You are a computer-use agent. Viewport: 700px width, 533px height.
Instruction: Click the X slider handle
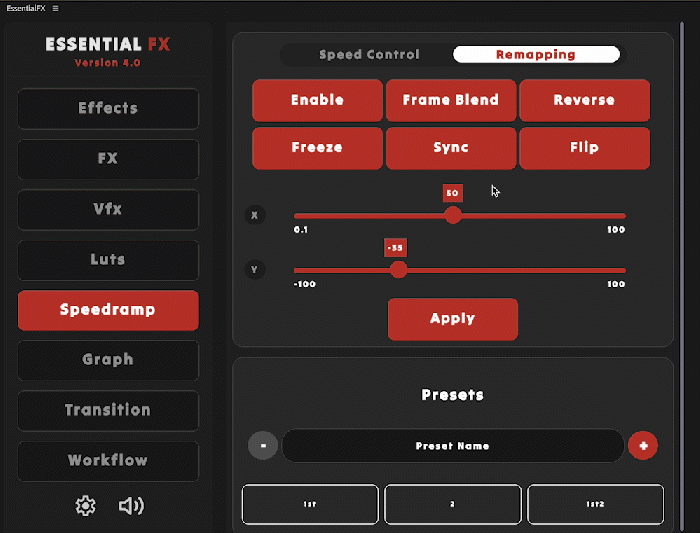(453, 215)
